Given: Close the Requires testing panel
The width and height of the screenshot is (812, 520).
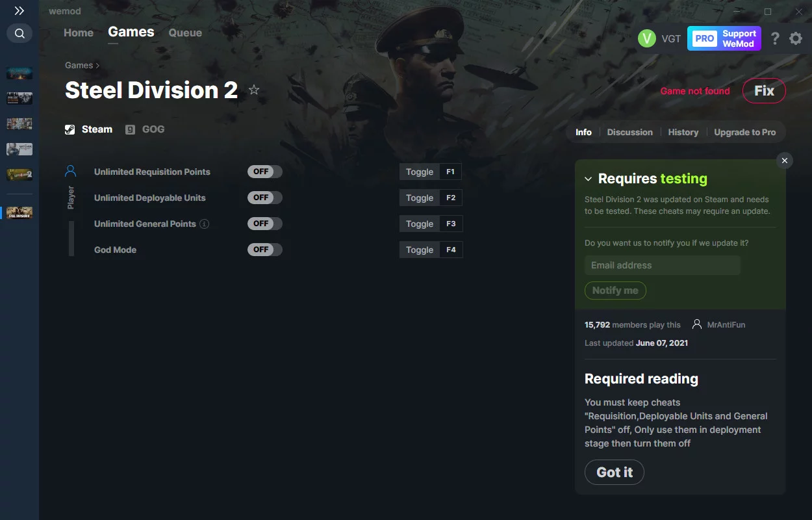Looking at the screenshot, I should coord(785,161).
